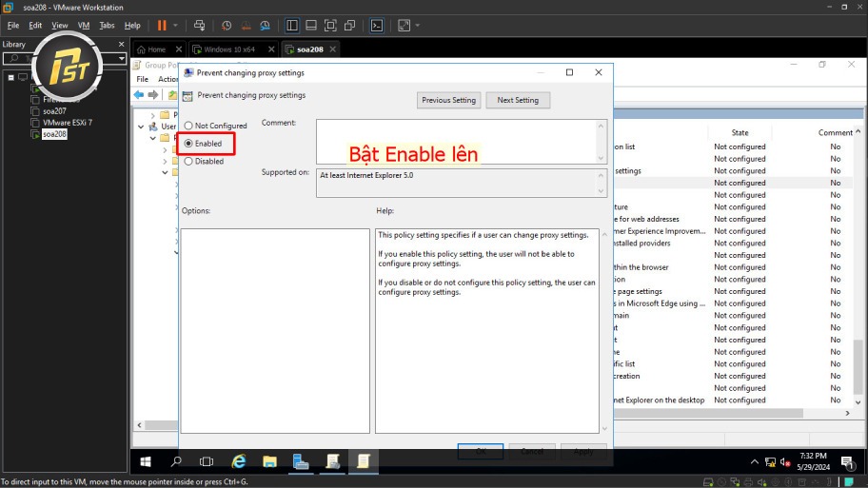868x488 pixels.
Task: Click the Group Policy window's horizontal scrollbar
Action: click(708, 413)
